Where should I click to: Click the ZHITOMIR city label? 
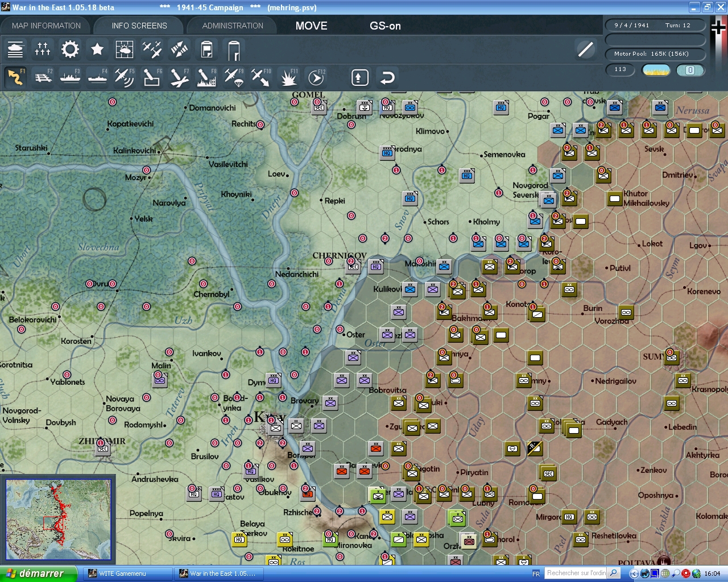tap(102, 440)
